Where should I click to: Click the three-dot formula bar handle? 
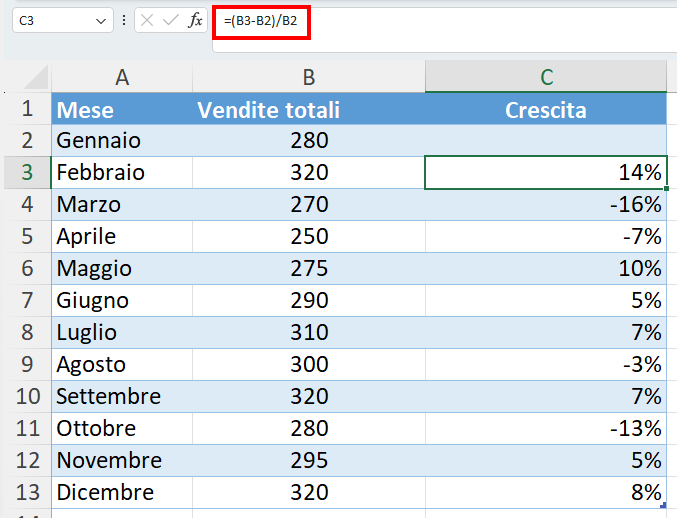124,20
